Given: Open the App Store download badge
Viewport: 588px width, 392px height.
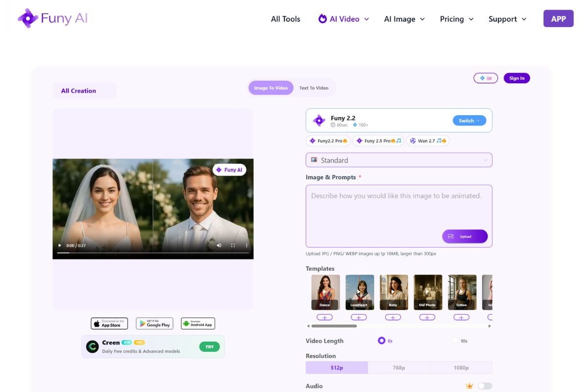Looking at the screenshot, I should pyautogui.click(x=109, y=323).
